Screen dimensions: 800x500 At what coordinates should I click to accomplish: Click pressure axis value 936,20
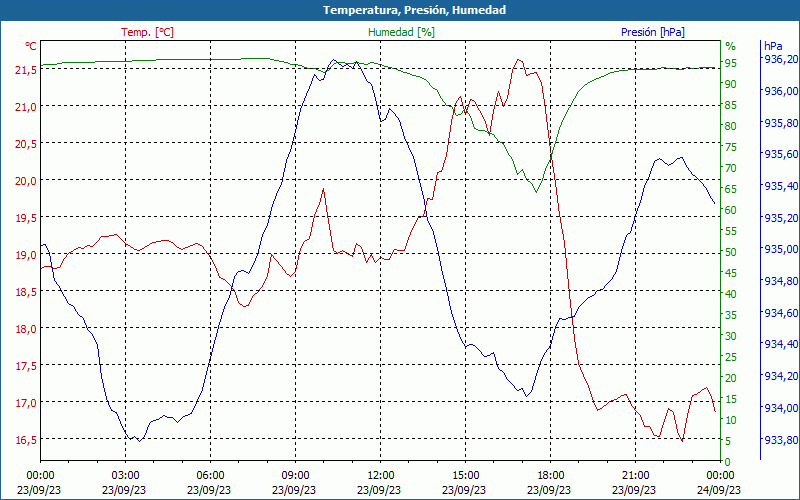[780, 59]
